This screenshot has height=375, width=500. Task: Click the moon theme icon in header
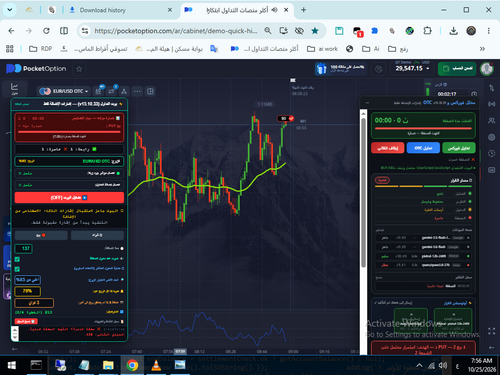[379, 69]
